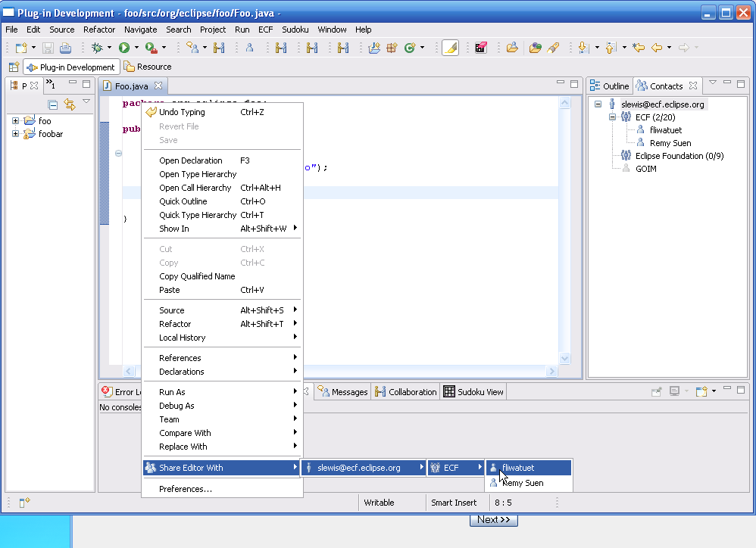Click the New Plug-in Project toolbar icon
The image size is (756, 548).
coord(374,48)
